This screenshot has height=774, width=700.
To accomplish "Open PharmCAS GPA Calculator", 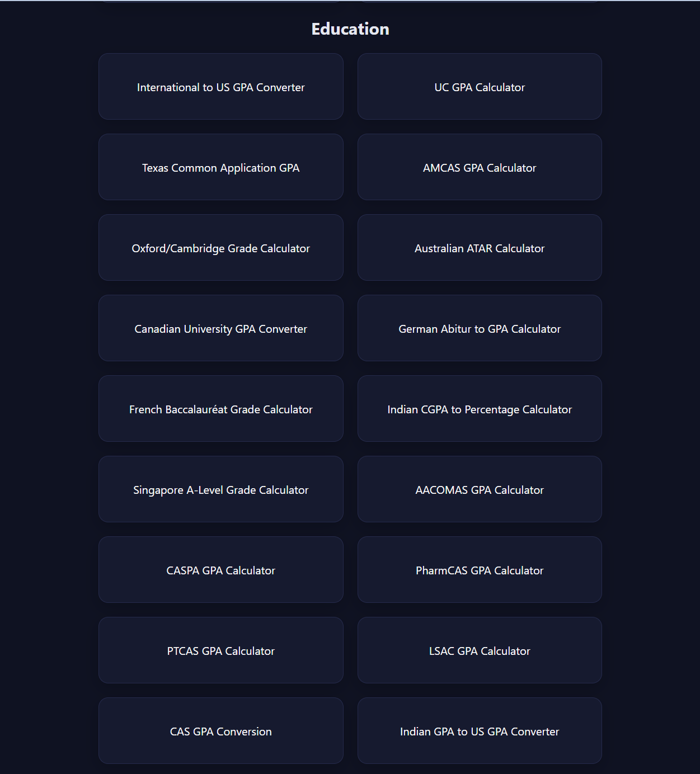I will (x=480, y=570).
